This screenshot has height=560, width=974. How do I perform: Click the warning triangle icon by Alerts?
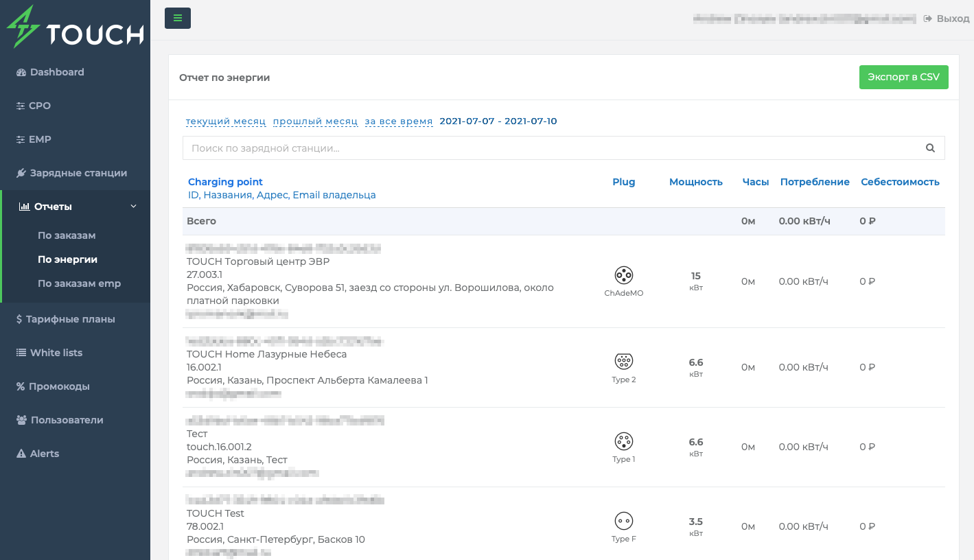tap(21, 454)
